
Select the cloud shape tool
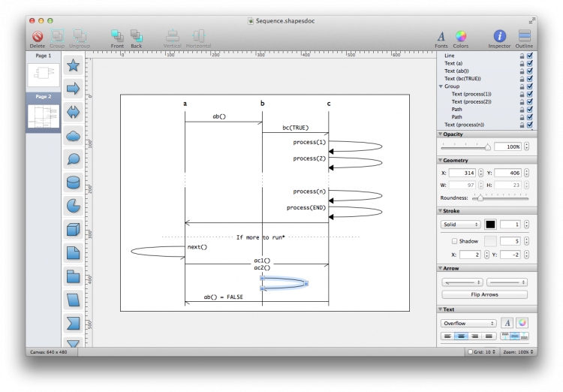(x=74, y=135)
